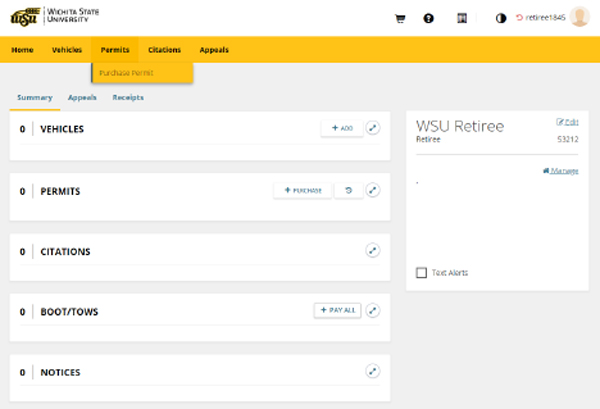Screen dimensions: 600x409
Task: Click the CITATIONS heading text
Action: pos(65,252)
